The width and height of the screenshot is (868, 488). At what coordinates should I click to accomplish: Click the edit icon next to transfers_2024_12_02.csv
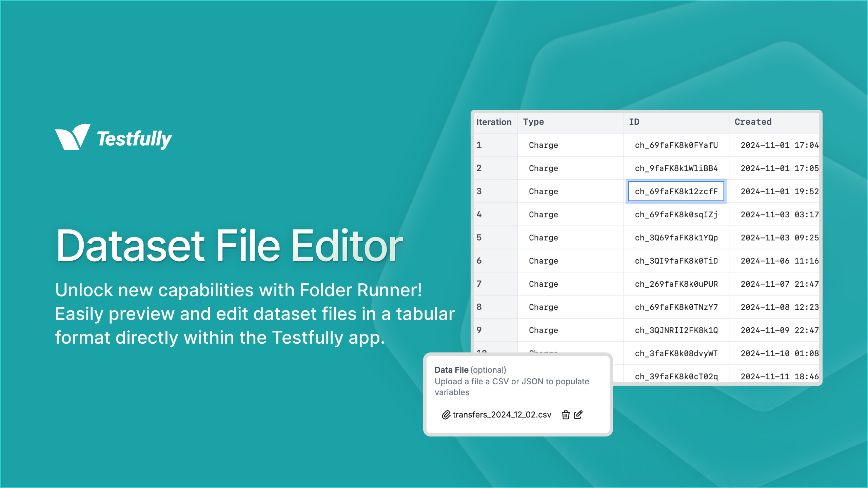coord(578,415)
